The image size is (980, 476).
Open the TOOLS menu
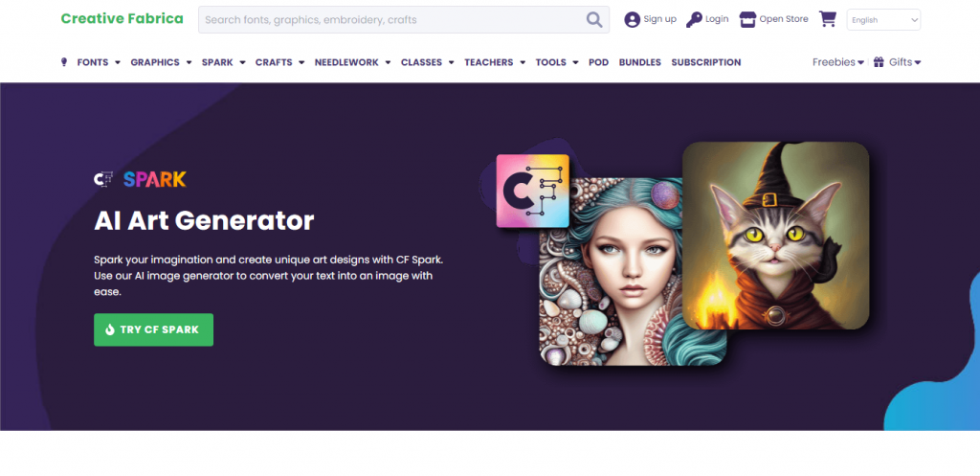pyautogui.click(x=550, y=62)
